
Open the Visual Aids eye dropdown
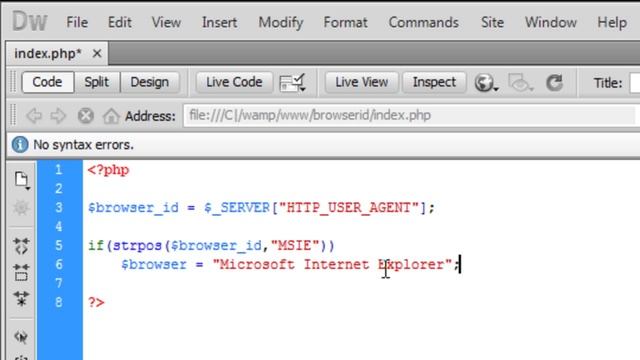(520, 83)
